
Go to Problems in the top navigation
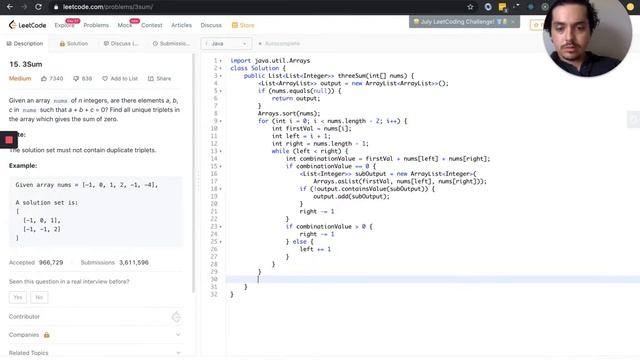(x=96, y=25)
